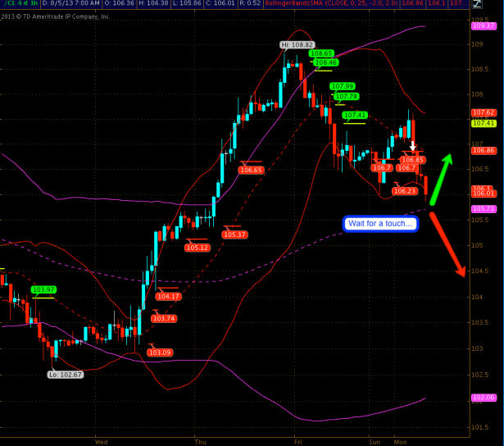Click the H: 106.38 high value

[153, 3]
